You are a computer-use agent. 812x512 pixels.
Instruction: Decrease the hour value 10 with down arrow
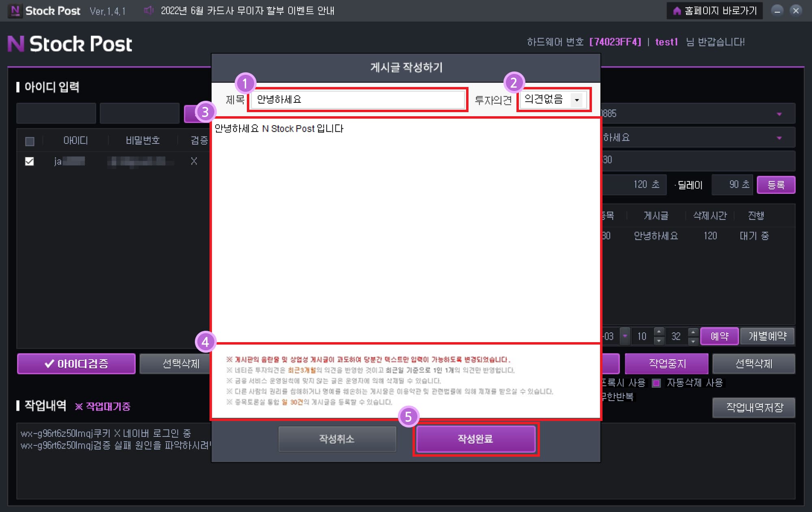point(659,341)
